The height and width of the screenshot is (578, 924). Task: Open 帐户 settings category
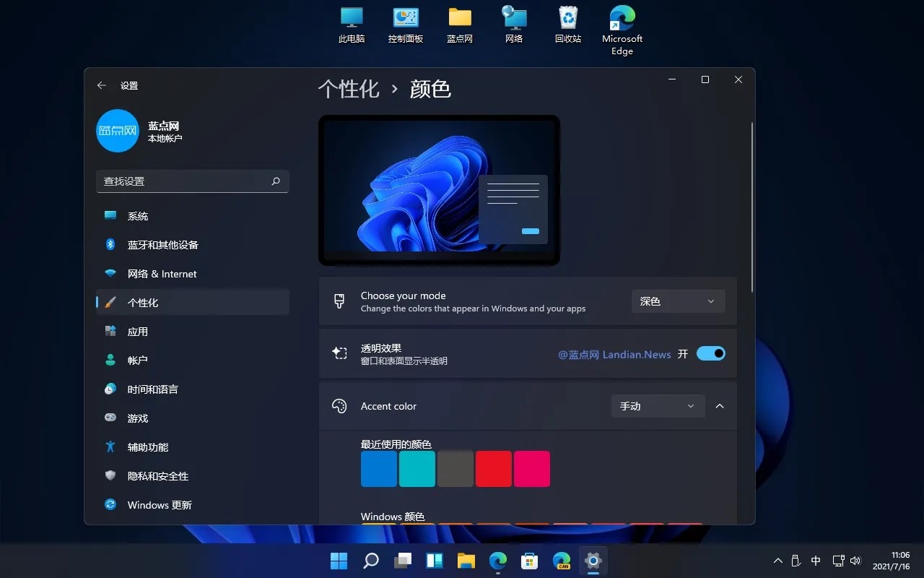point(193,361)
